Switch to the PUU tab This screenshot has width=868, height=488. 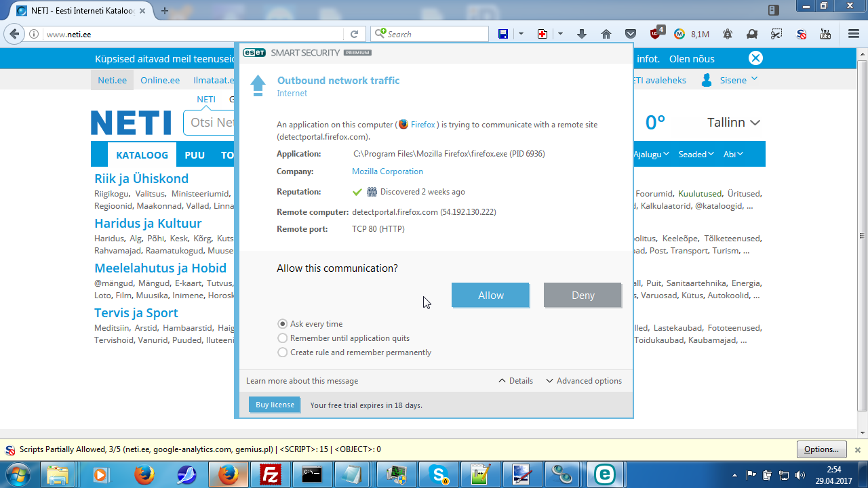[x=195, y=155]
